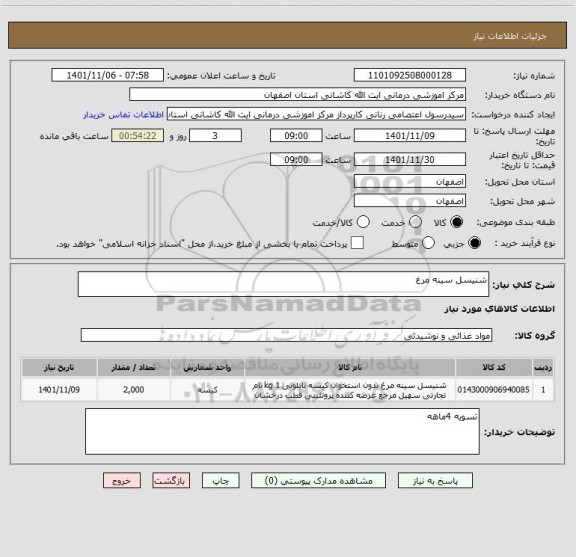The image size is (576, 557).
Task: Click the quantity cell 2,000
Action: coord(133,389)
